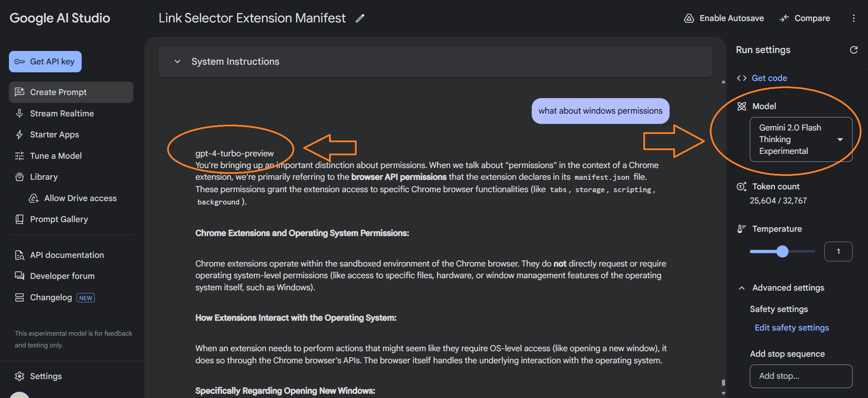Click the Temperature value field showing 1
The height and width of the screenshot is (398, 868).
coord(838,251)
